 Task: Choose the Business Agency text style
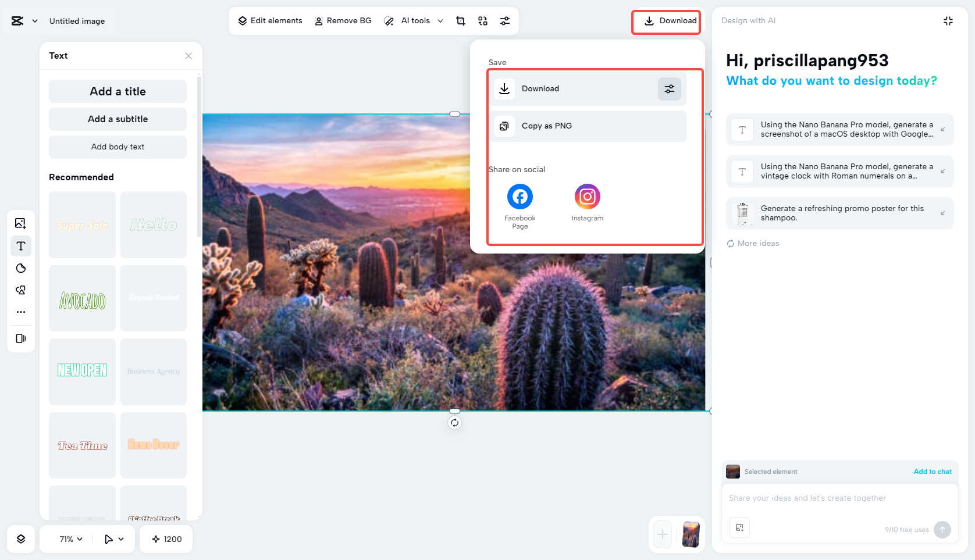[x=154, y=372]
